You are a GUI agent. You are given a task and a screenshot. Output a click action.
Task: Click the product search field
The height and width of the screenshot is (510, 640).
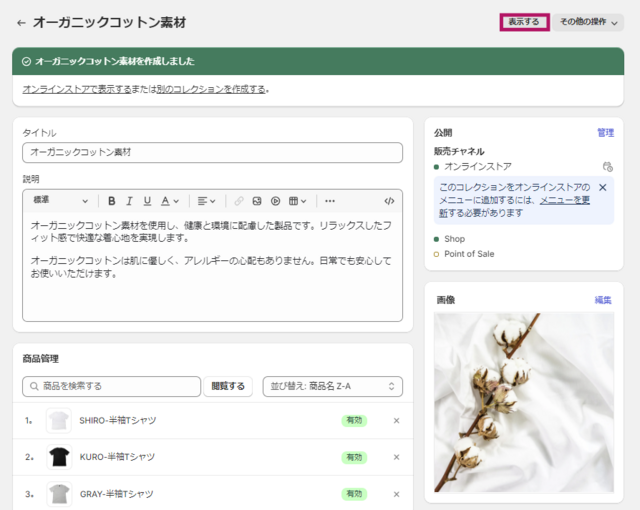coord(112,386)
